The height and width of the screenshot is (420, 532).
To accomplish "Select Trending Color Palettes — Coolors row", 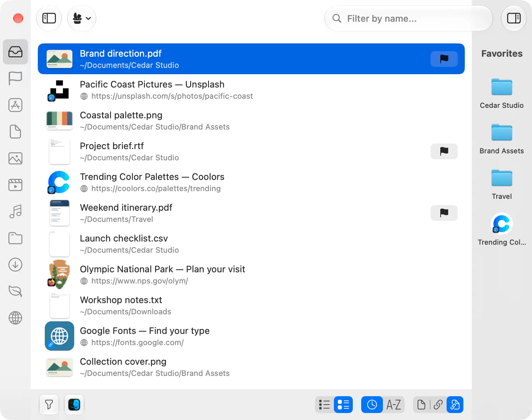I will [x=251, y=182].
